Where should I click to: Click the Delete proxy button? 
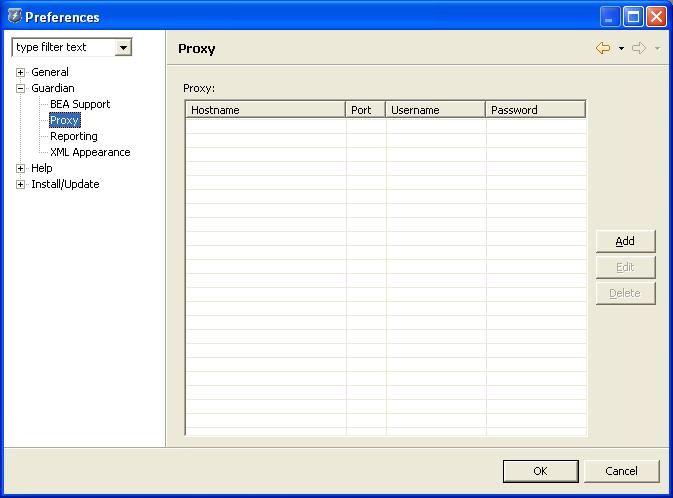pos(625,293)
